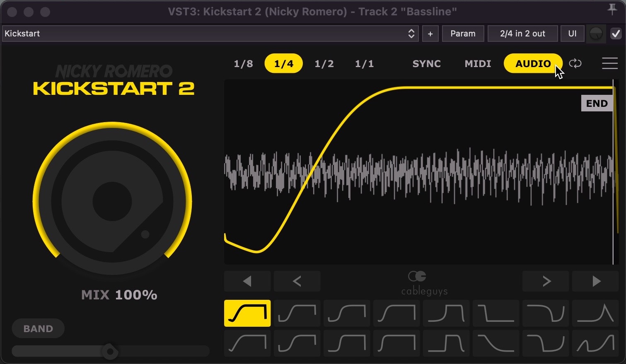Choose the third curve shape in the bottom preset row

(347, 343)
